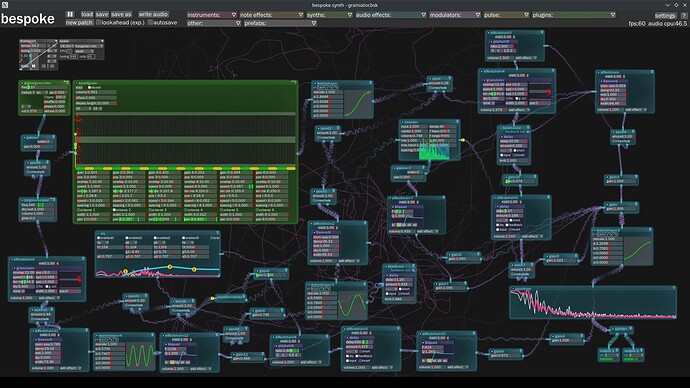Click delete icon on waveshaper beside seaofgrain
Viewport: 690px width, 388px height.
tap(371, 83)
